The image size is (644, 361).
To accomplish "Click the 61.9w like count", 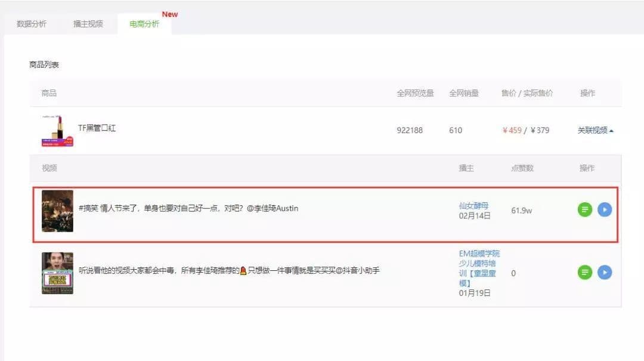I will pos(522,209).
